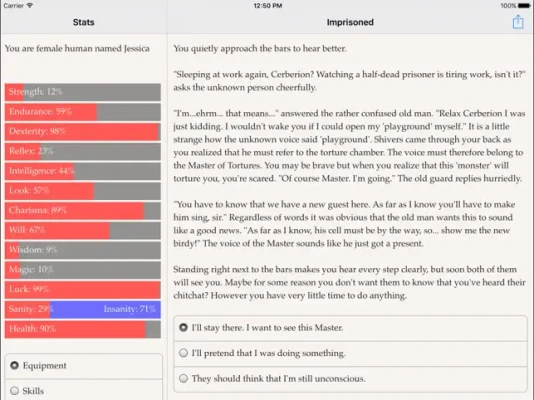Select 'I'll stay there' radio option

click(350, 328)
